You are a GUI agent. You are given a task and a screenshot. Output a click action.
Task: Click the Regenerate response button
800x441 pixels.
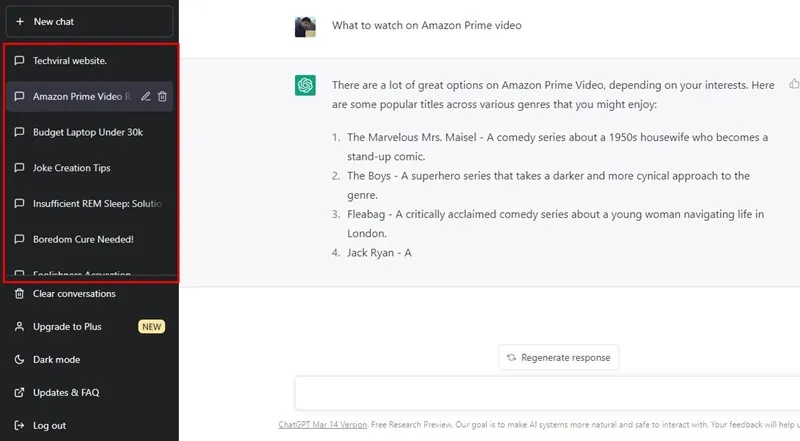pos(559,357)
